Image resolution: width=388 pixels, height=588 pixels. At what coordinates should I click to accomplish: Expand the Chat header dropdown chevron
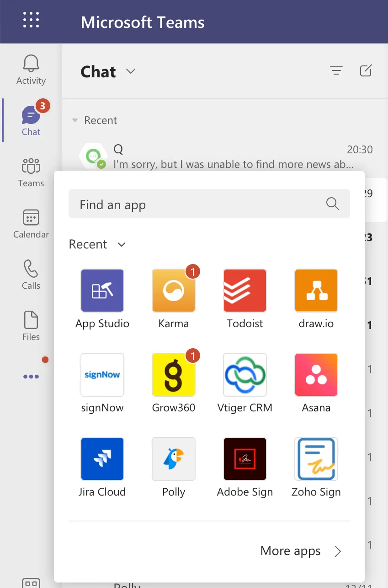pos(131,71)
